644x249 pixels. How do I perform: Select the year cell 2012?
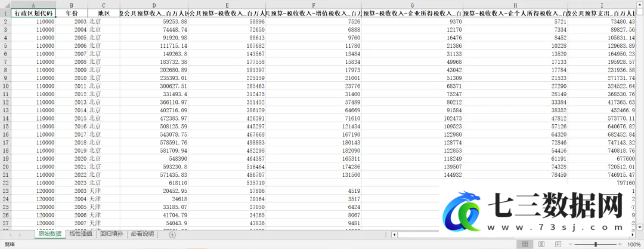[72, 94]
